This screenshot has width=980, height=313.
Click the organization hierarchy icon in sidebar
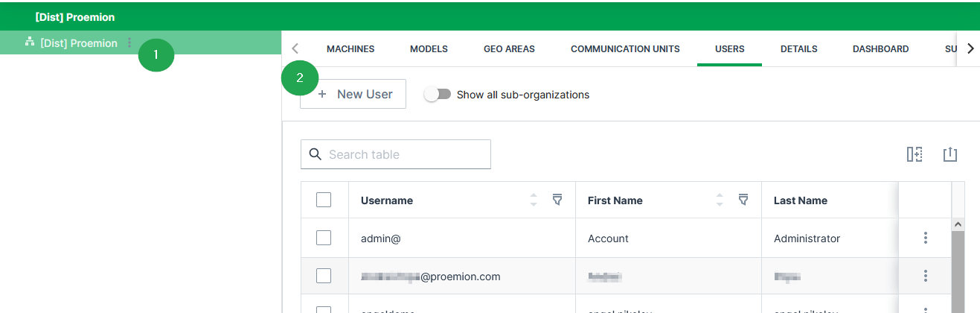[30, 42]
